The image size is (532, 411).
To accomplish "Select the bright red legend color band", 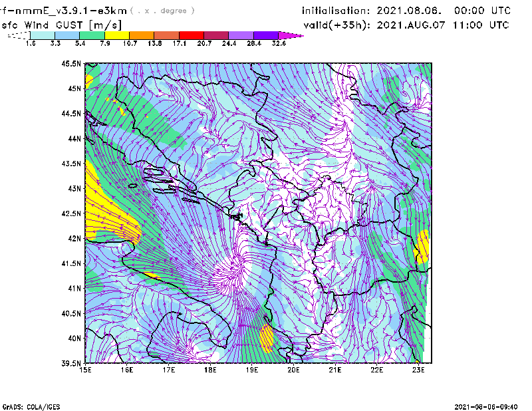I will [192, 35].
